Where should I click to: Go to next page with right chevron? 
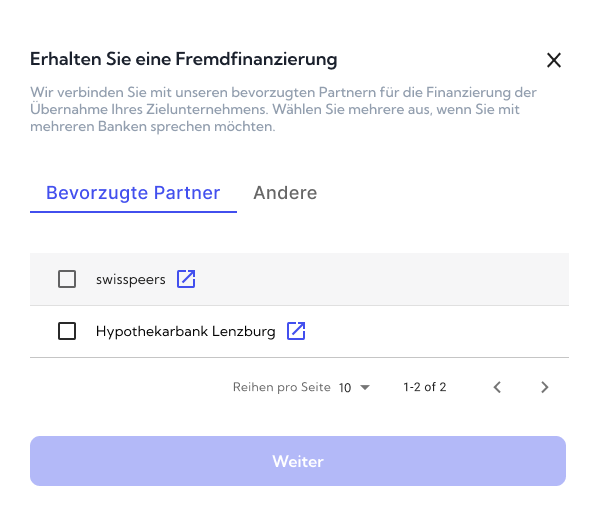[544, 387]
